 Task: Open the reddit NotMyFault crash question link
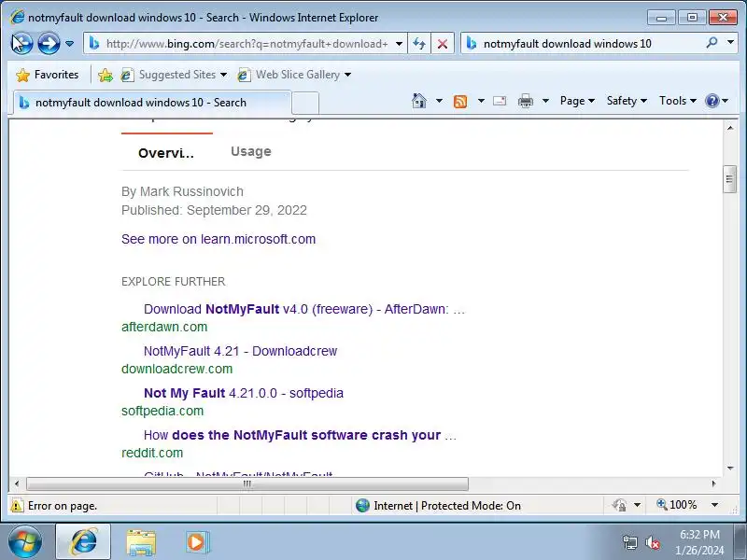point(300,435)
